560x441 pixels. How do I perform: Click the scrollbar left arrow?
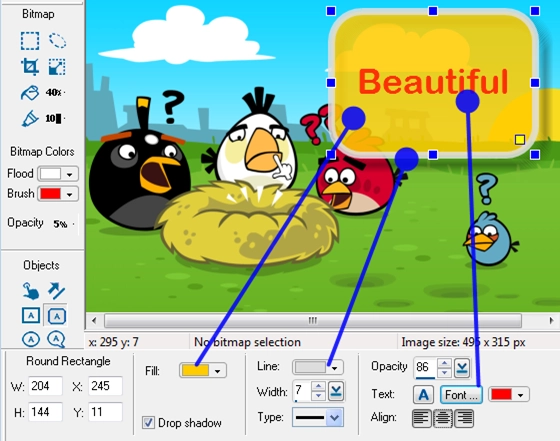coord(94,320)
